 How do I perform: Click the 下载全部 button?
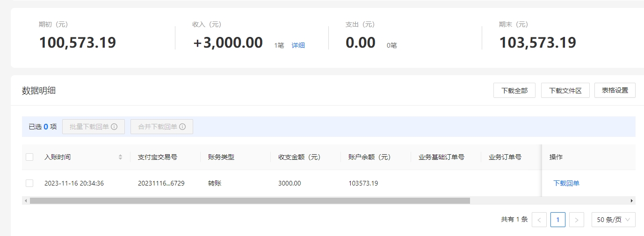click(514, 90)
